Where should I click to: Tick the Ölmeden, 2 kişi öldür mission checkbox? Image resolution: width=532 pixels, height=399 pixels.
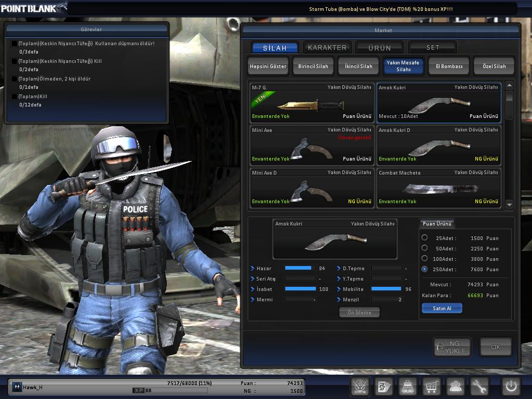click(x=15, y=79)
